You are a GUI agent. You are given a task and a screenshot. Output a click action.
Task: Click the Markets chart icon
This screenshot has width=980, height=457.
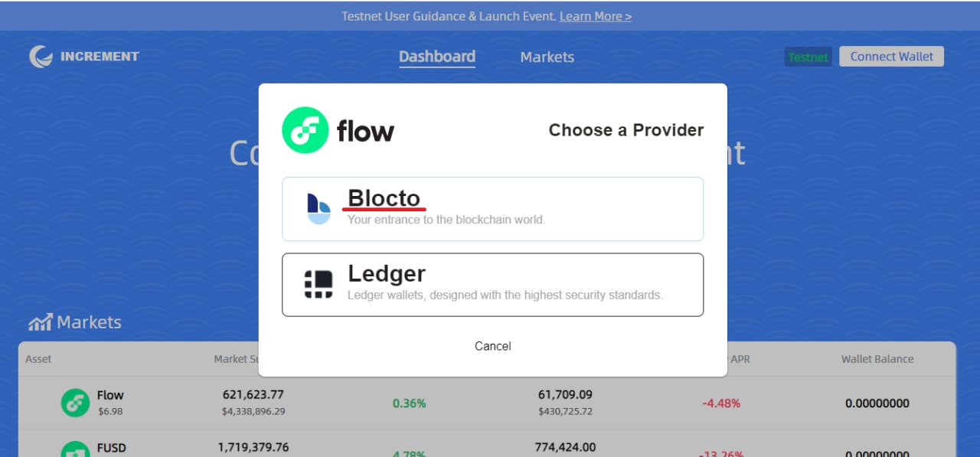[40, 322]
